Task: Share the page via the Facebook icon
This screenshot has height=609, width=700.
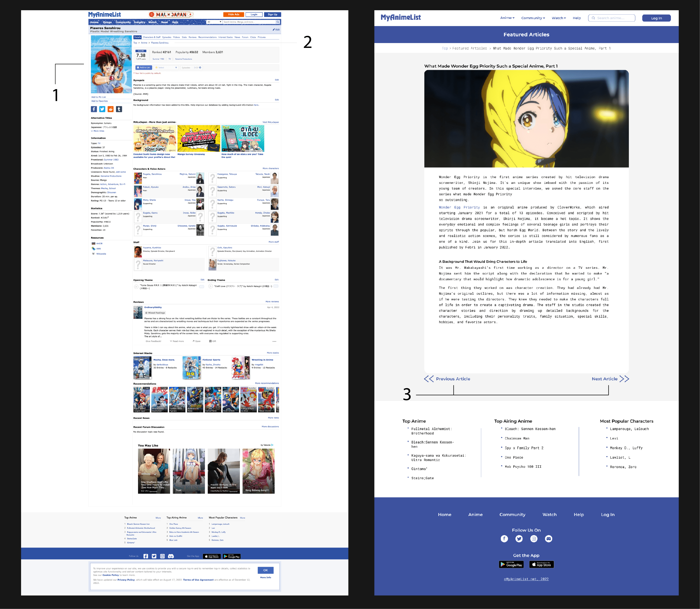Action: 94,109
